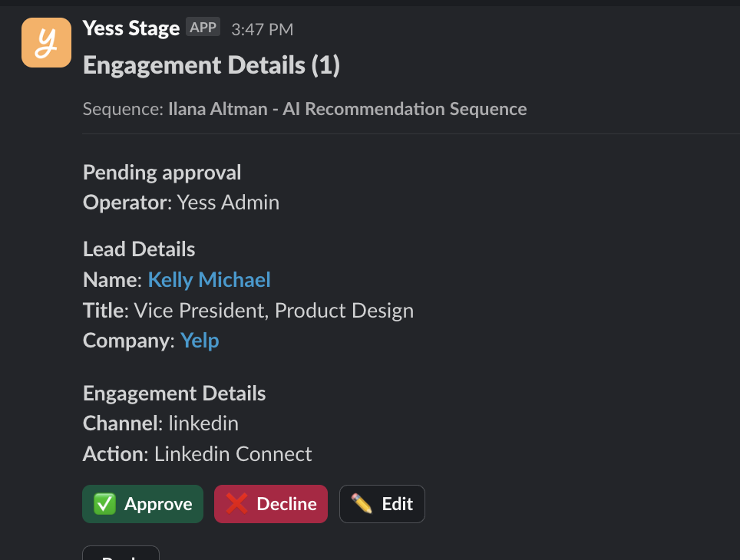Approve the pending engagement with the green checkmark
This screenshot has height=560, width=740.
click(x=143, y=504)
